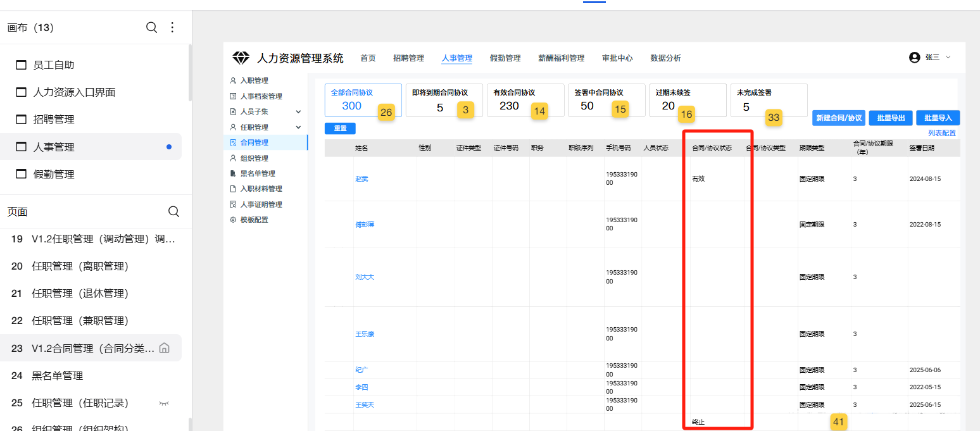Click the 合同管理 sidebar icon

[233, 142]
